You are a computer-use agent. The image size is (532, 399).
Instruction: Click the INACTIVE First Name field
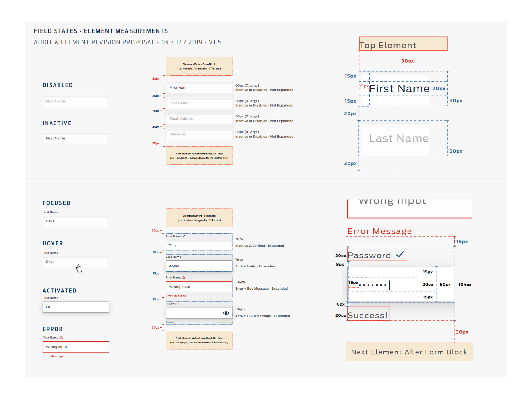[x=76, y=138]
